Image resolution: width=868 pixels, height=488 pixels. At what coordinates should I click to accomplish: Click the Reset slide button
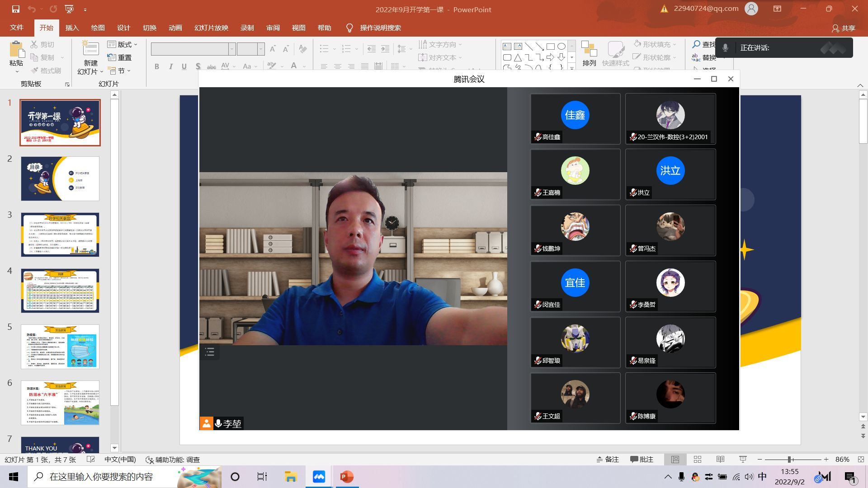120,57
